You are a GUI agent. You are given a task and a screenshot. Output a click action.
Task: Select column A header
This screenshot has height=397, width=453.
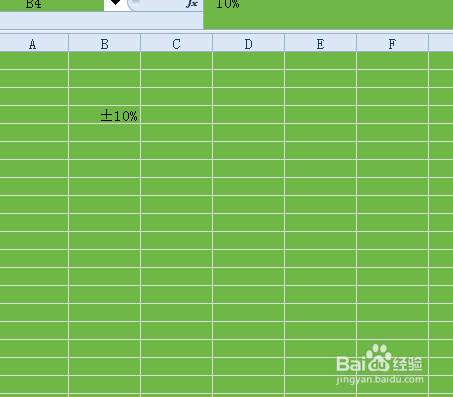[x=34, y=43]
